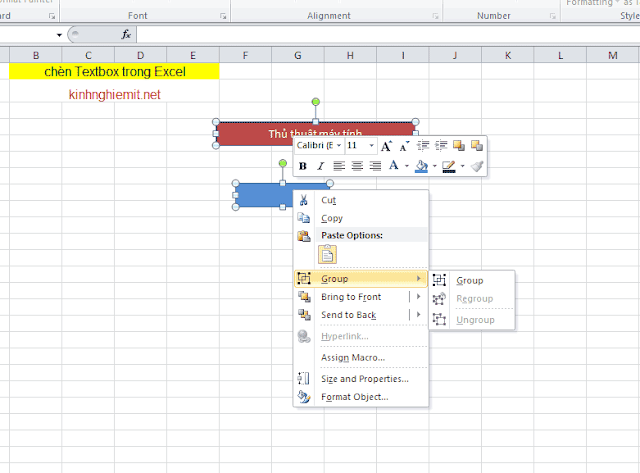The image size is (640, 473).
Task: Open shape outline dropdown arrow
Action: (x=462, y=166)
